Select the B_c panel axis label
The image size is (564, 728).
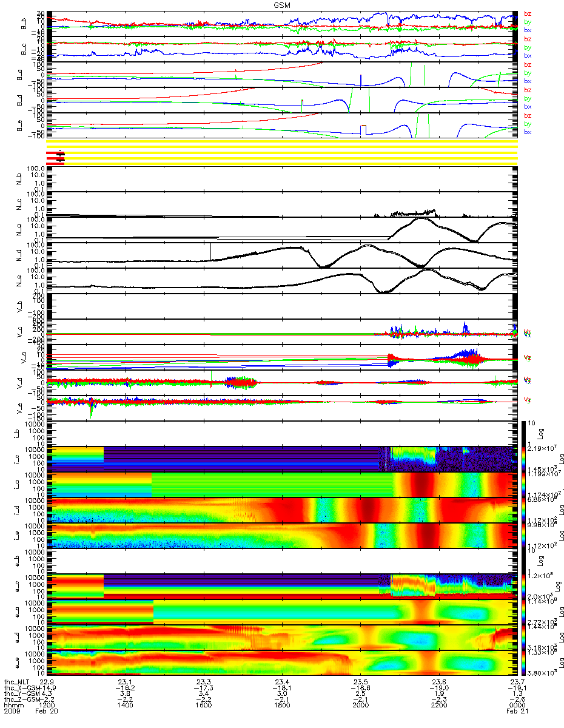pos(24,49)
